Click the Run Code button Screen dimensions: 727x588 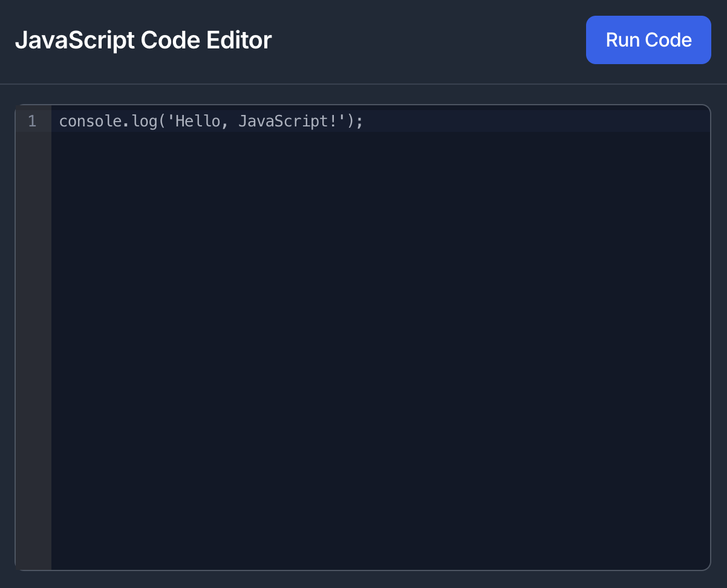pyautogui.click(x=648, y=39)
